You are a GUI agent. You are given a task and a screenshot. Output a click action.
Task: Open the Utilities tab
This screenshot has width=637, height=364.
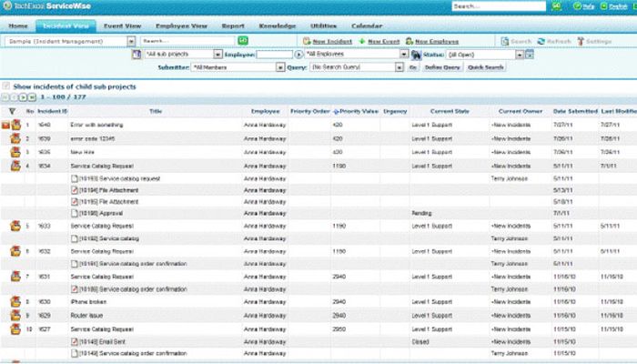pyautogui.click(x=323, y=26)
